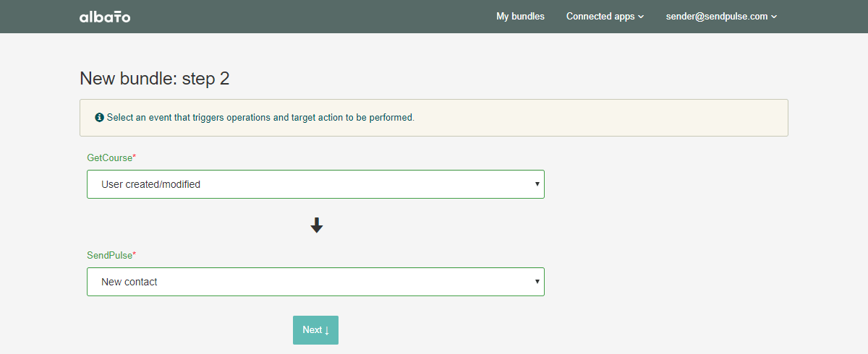Click the GetCourse field label
The image size is (868, 354).
point(111,157)
